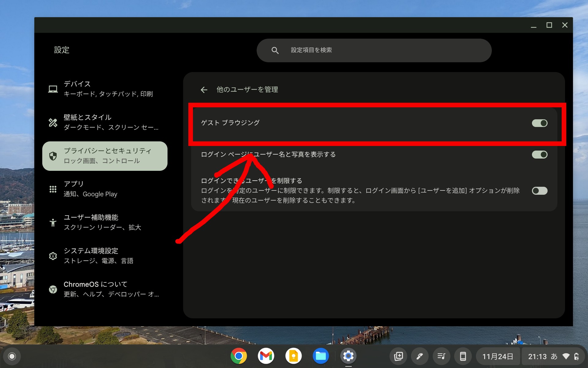Launch Google Keep from the shelf
The width and height of the screenshot is (588, 368).
click(293, 356)
